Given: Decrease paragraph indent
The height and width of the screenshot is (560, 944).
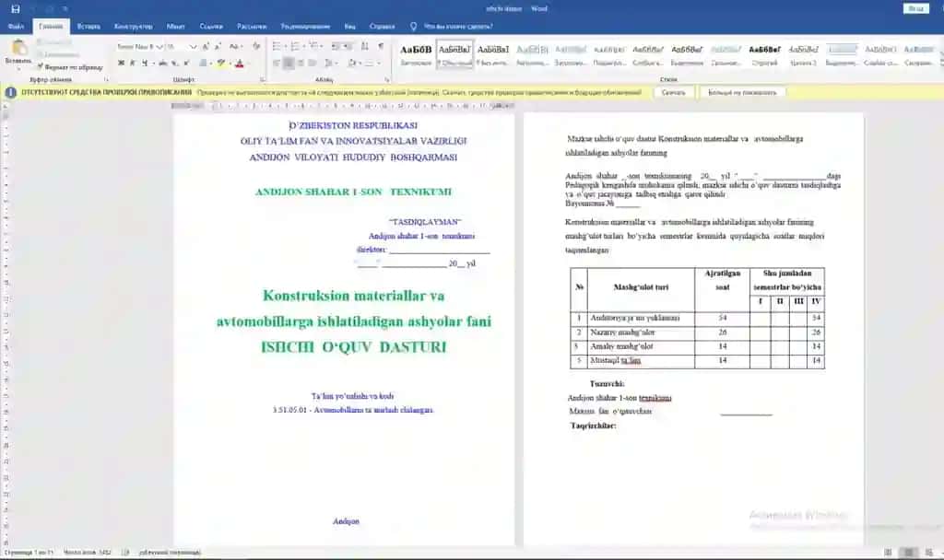Looking at the screenshot, I should tap(336, 46).
